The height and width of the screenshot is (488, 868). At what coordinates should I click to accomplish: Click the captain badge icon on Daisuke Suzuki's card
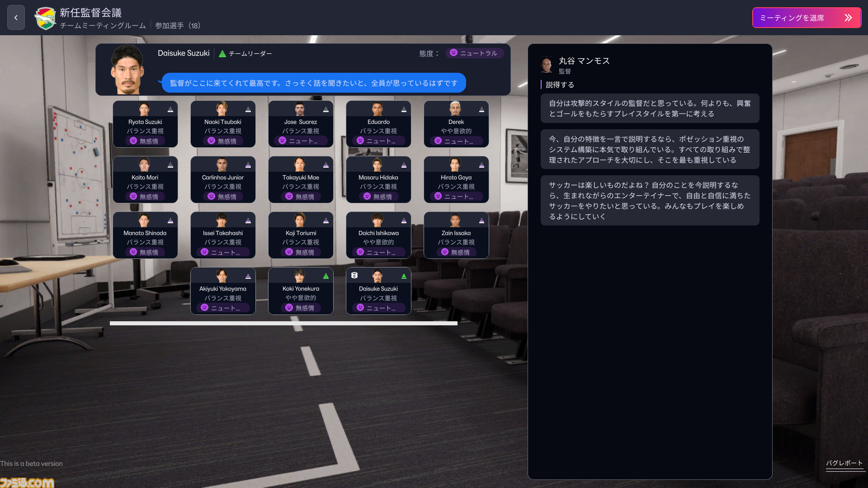pyautogui.click(x=354, y=275)
